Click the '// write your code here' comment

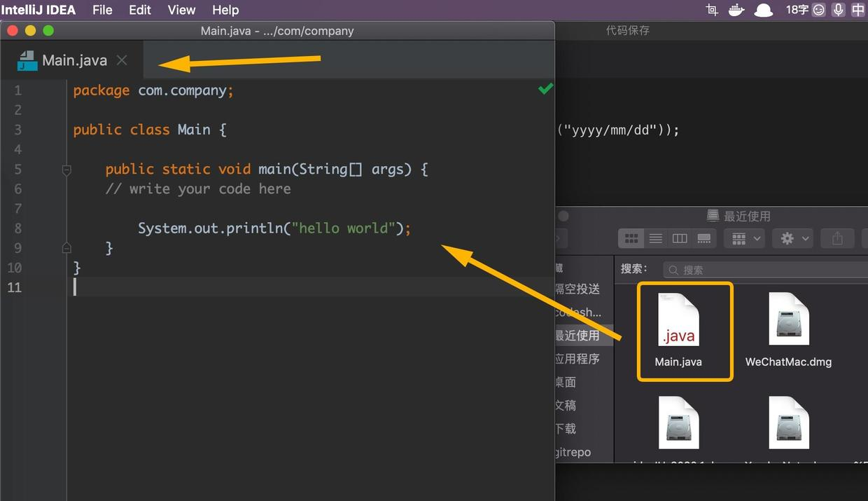(198, 189)
